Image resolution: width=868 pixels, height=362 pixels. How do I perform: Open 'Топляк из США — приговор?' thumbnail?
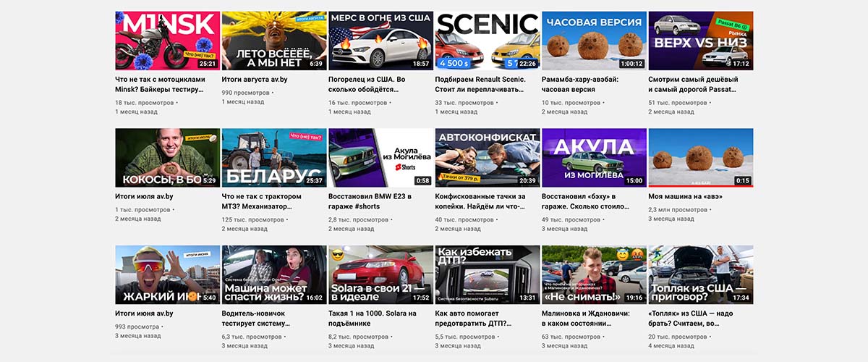tap(701, 274)
